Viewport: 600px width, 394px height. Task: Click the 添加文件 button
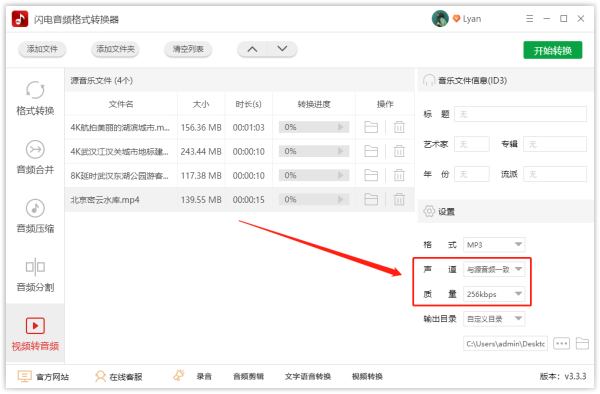tap(42, 49)
